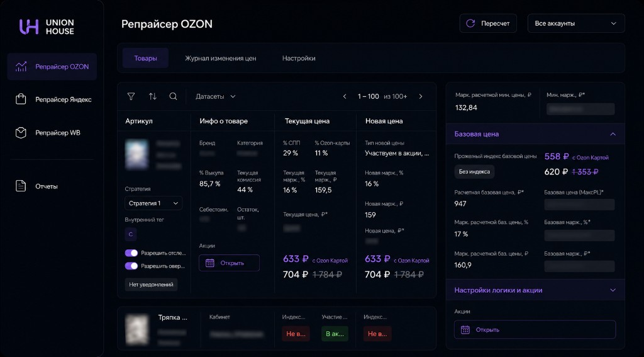This screenshot has width=644, height=357.
Task: Switch to Настройки tab
Action: (x=299, y=58)
